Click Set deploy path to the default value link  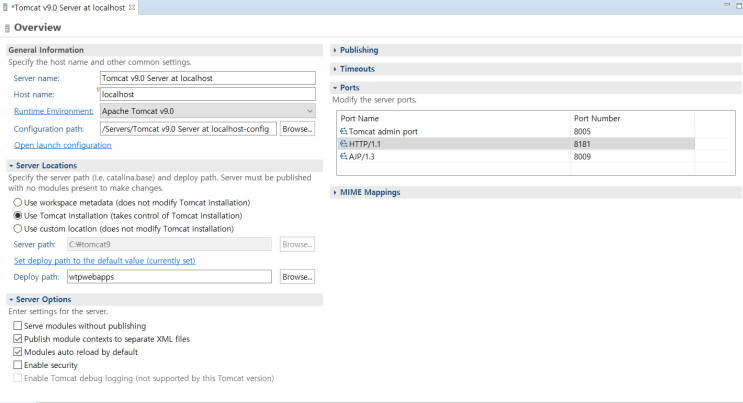tap(105, 261)
